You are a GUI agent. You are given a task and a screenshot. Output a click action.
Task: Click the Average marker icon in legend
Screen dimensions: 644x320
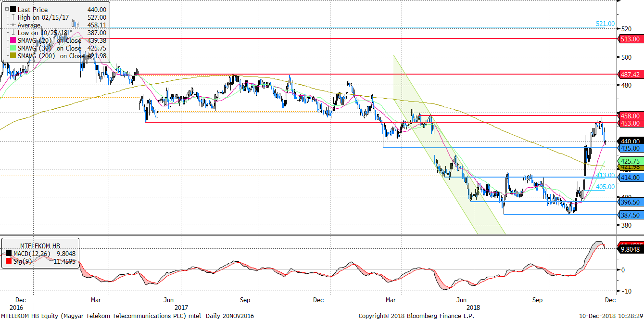coord(13,25)
